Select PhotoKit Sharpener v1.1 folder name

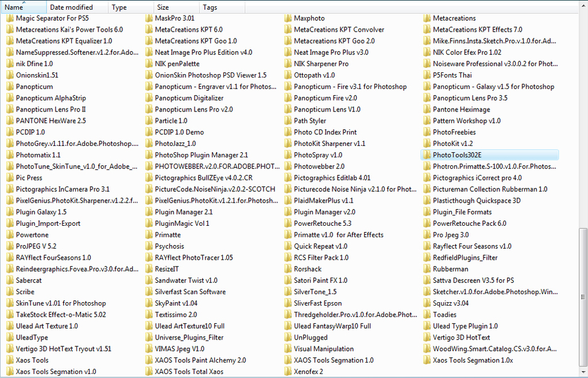coord(329,144)
